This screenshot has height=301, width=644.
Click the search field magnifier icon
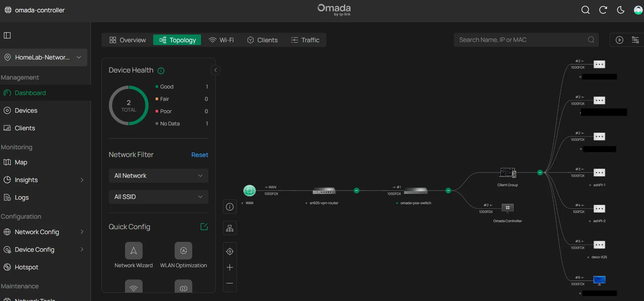(x=591, y=40)
